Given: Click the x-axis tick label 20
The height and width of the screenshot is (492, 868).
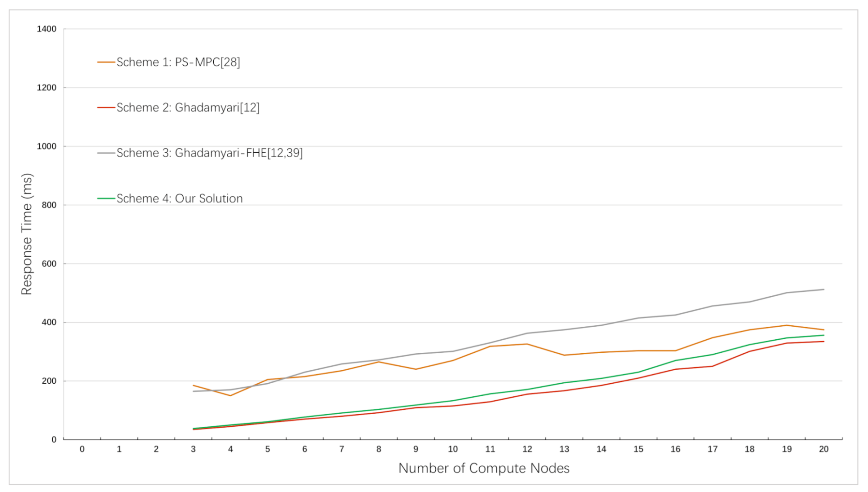Looking at the screenshot, I should 824,449.
